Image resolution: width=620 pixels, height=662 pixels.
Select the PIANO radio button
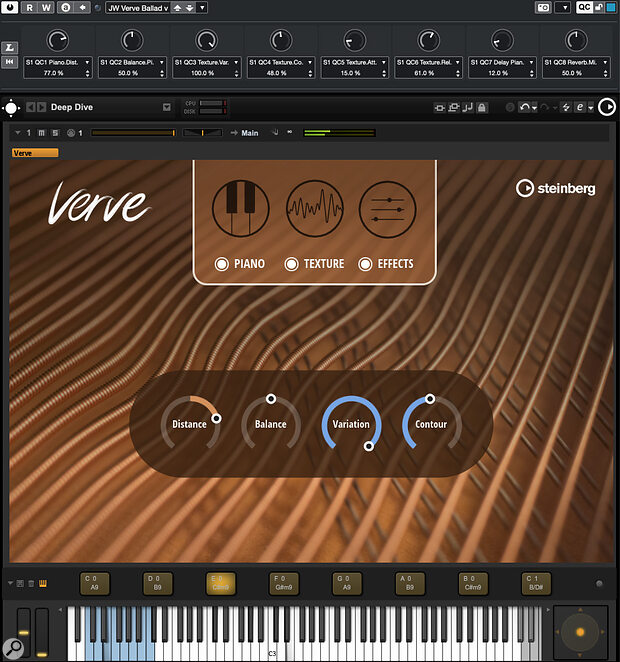click(222, 264)
